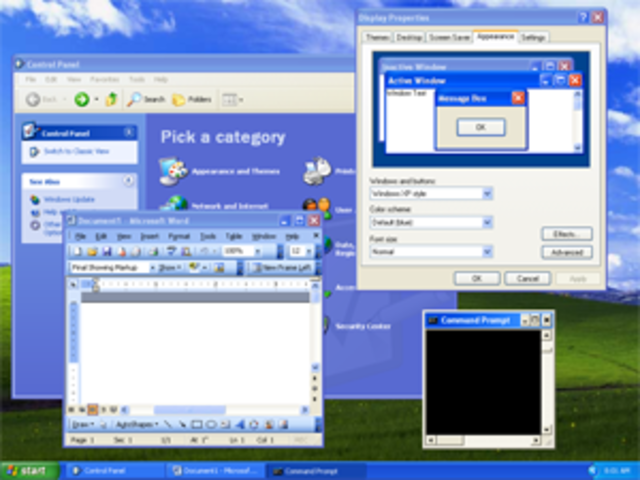Image resolution: width=640 pixels, height=480 pixels.
Task: Open the User Accounts category icon
Action: pos(317,208)
